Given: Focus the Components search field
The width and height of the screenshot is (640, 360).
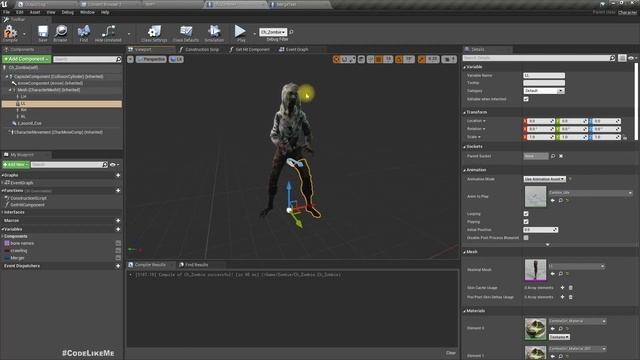Looking at the screenshot, I should click(x=85, y=59).
